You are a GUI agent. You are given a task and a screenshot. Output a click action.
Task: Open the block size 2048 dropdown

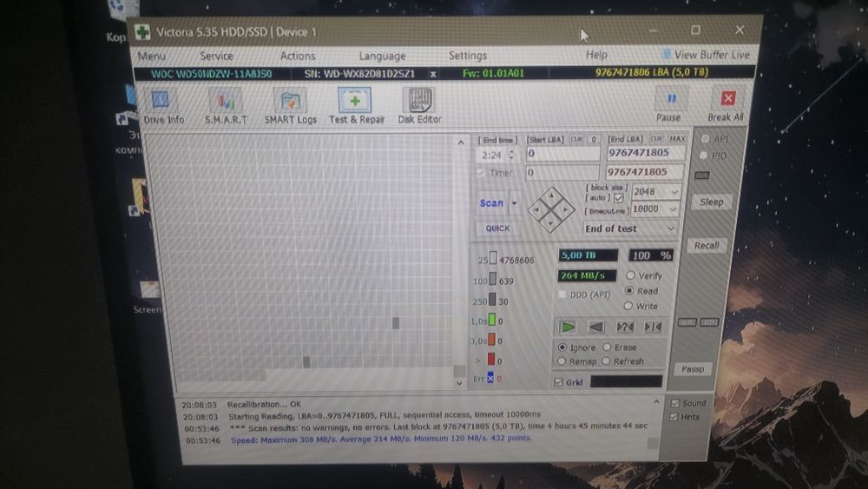(x=674, y=192)
